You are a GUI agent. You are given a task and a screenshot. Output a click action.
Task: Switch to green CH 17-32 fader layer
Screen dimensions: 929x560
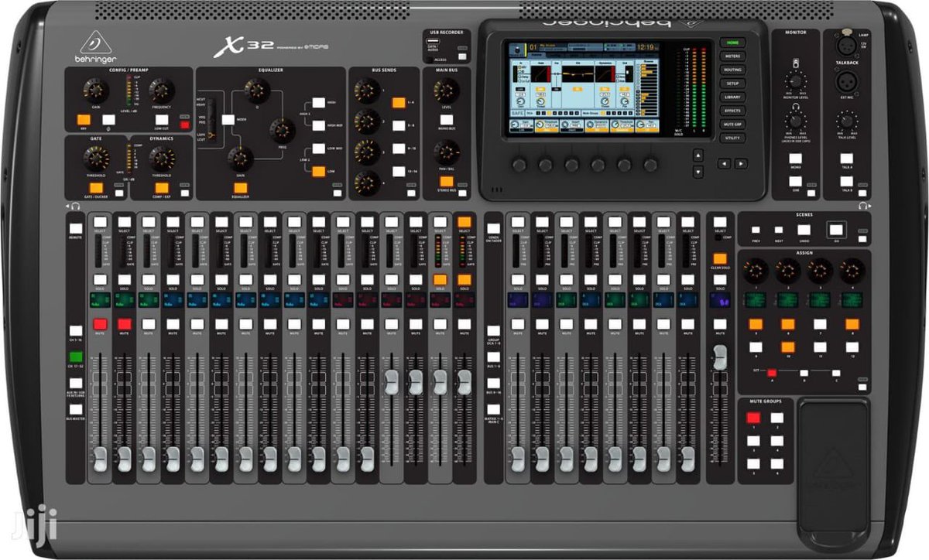[x=74, y=357]
